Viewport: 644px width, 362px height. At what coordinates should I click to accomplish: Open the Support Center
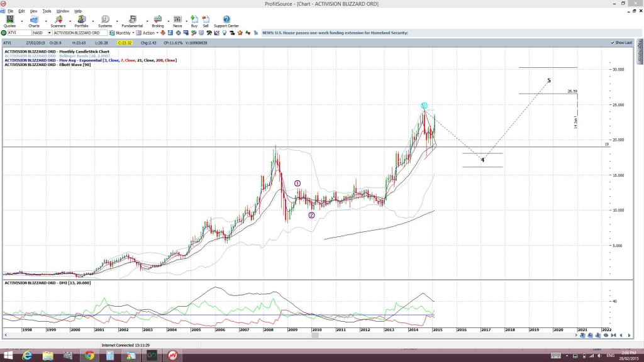(x=226, y=21)
